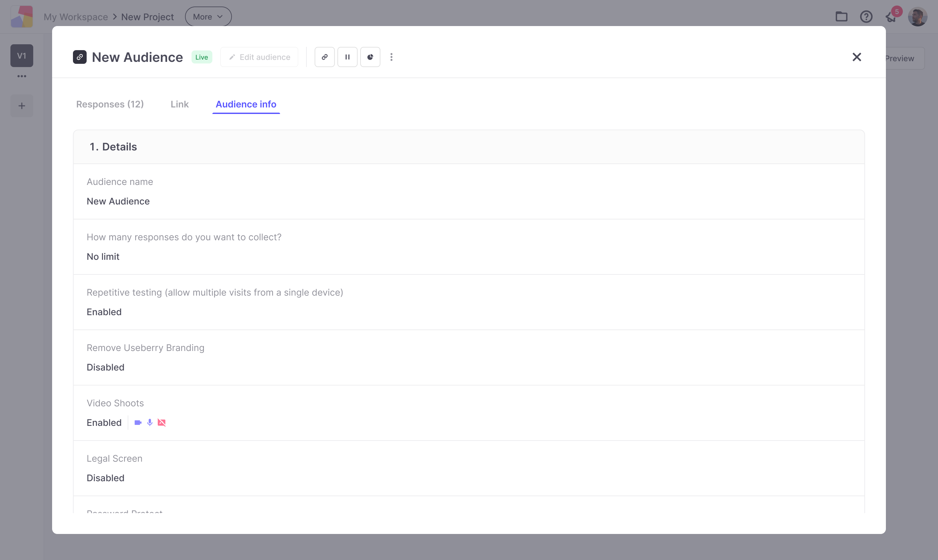Viewport: 938px width, 560px height.
Task: Click the Disabled value under Remove Useberry Branding
Action: pyautogui.click(x=105, y=367)
